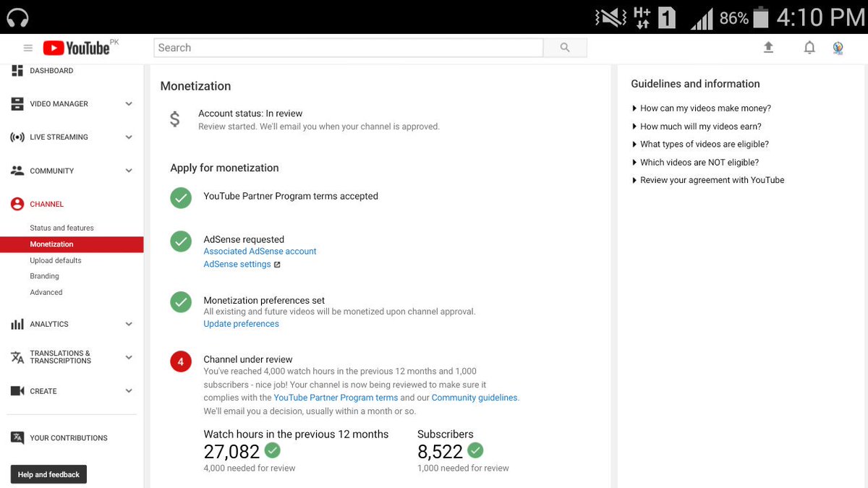Screen dimensions: 868x488
Task: Tap the battery indicator in status bar
Action: coord(760,17)
